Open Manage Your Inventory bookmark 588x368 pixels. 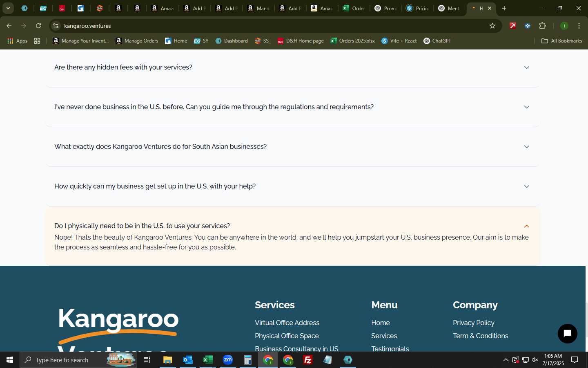(x=80, y=41)
